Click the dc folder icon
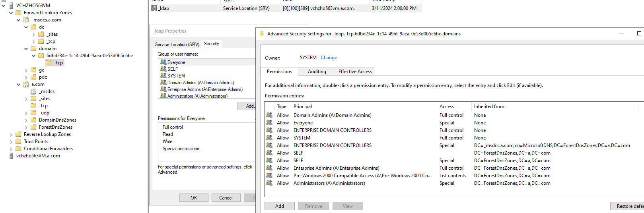The height and width of the screenshot is (213, 644). (x=33, y=27)
